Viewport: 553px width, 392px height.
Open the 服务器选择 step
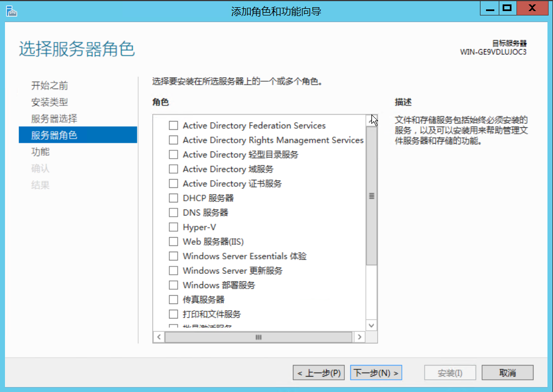pyautogui.click(x=50, y=118)
